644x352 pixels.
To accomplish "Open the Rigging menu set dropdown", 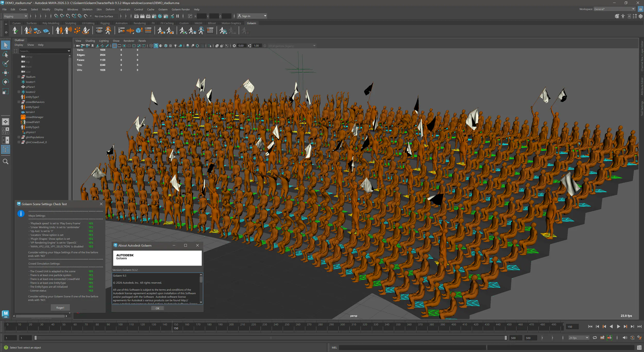I will [x=15, y=16].
